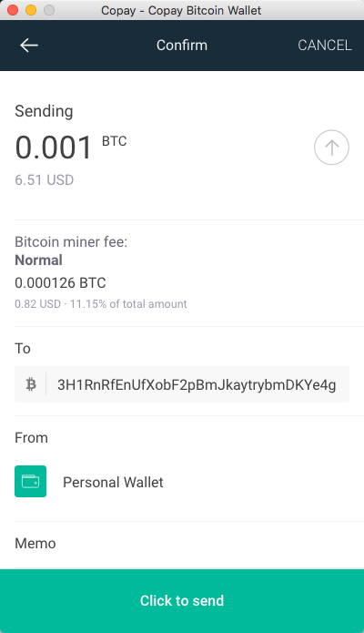Click the gray zoom window button
This screenshot has height=633, width=364.
point(49,10)
